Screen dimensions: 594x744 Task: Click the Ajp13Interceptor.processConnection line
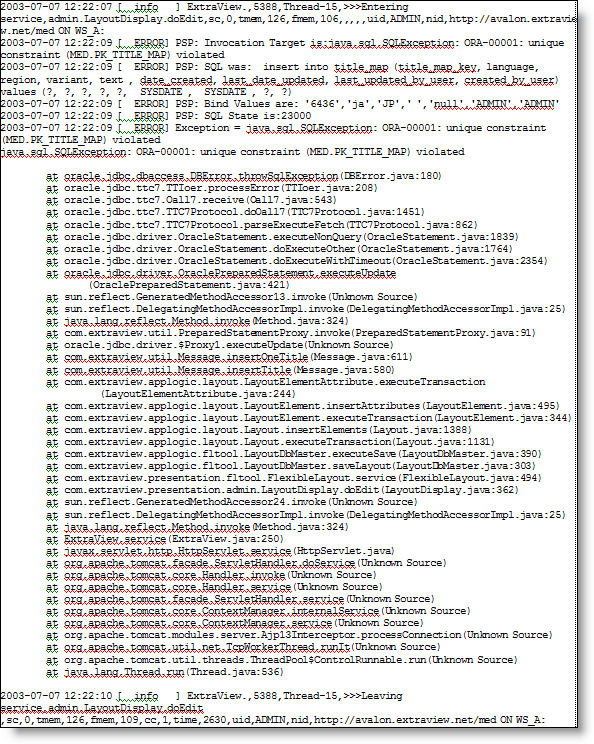(299, 635)
